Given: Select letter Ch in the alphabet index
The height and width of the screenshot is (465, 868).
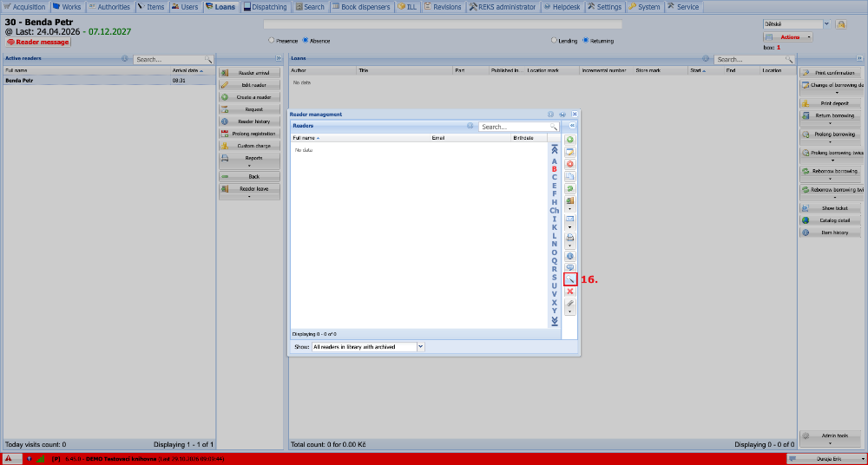Looking at the screenshot, I should click(x=554, y=210).
